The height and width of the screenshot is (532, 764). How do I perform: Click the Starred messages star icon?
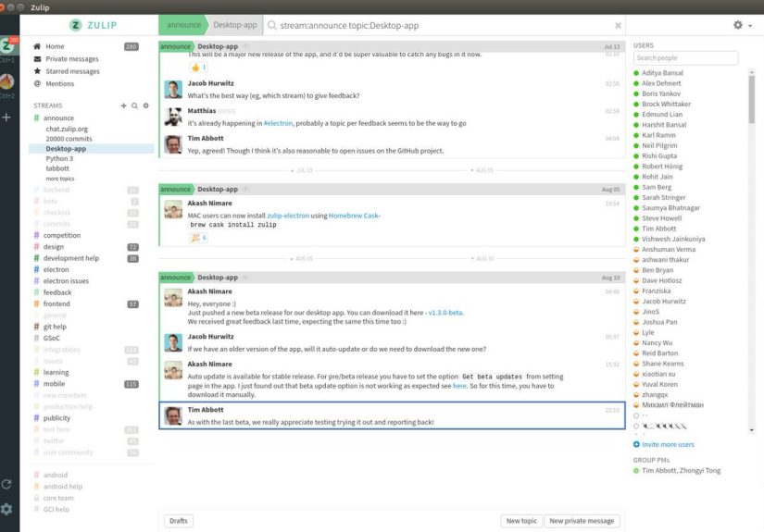[37, 71]
